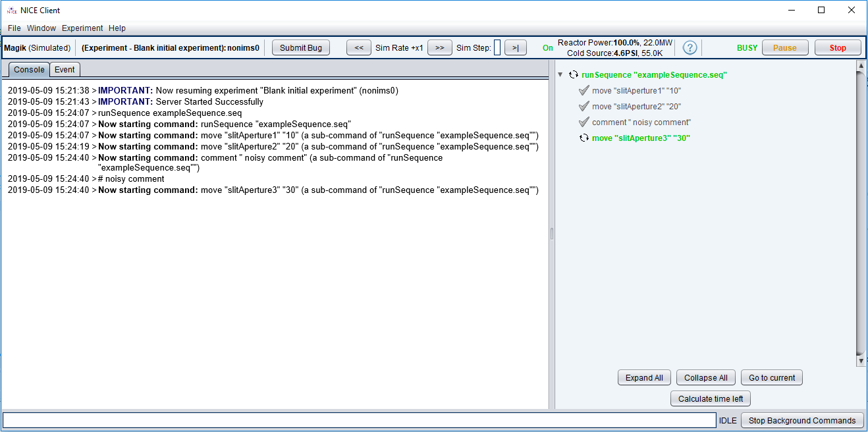
Task: Increase sim rate with >> button
Action: pyautogui.click(x=439, y=47)
